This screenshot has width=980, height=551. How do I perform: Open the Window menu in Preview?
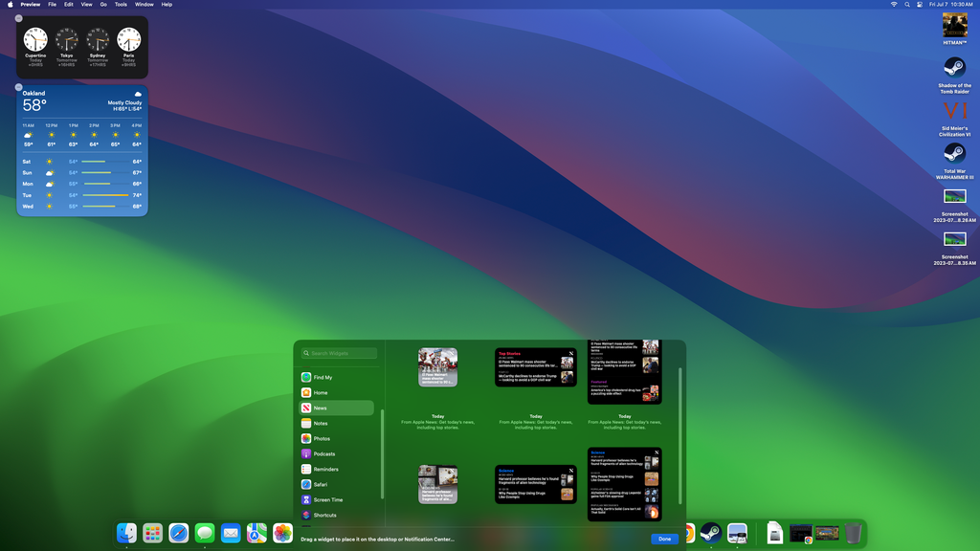pos(145,4)
